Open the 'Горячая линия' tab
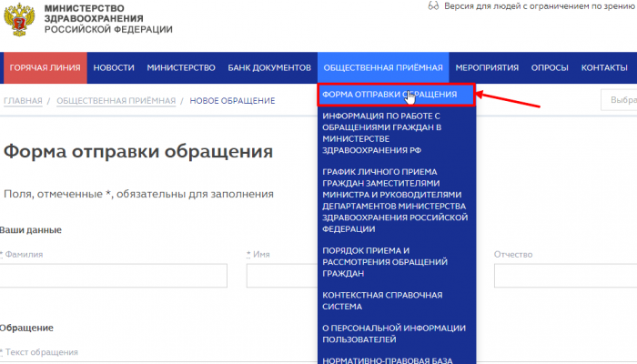This screenshot has width=637, height=364. coord(45,68)
